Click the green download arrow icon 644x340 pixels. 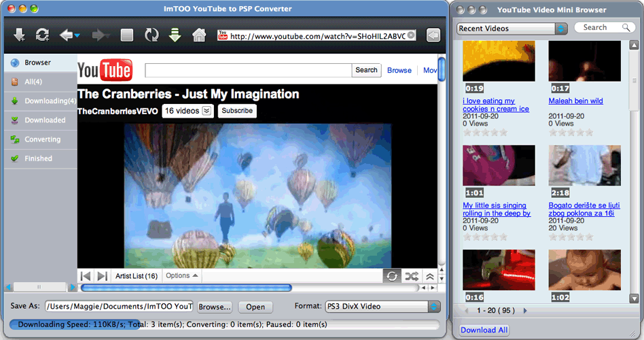click(x=175, y=35)
